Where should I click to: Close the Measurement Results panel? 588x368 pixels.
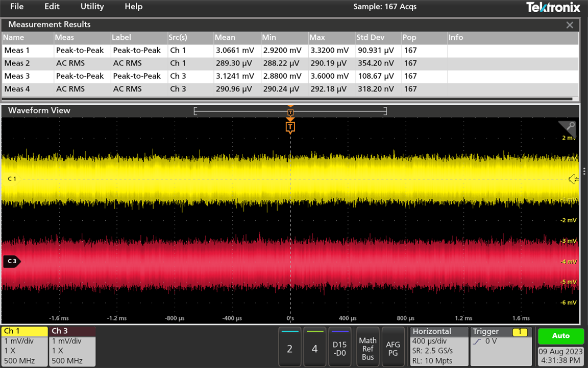(570, 25)
